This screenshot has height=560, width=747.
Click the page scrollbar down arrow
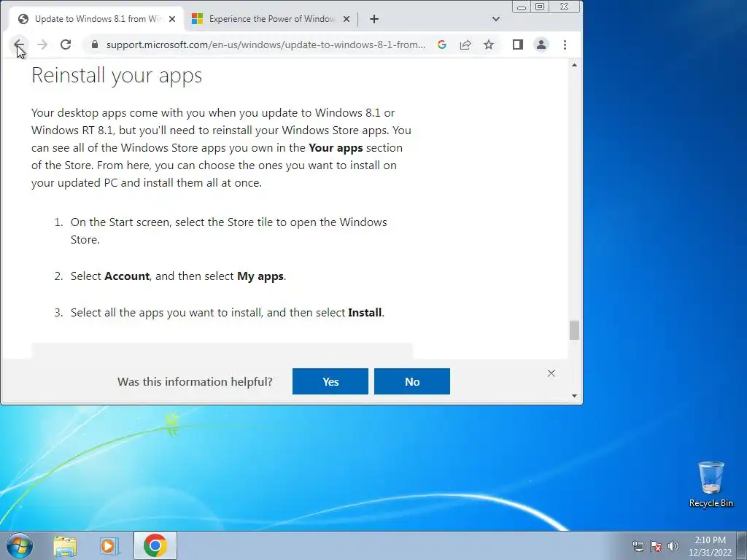pos(574,396)
